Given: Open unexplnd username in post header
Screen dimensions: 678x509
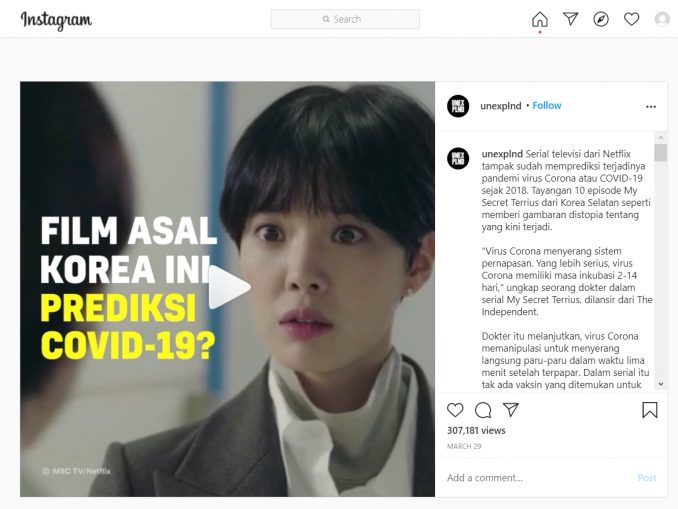Looking at the screenshot, I should pos(501,106).
